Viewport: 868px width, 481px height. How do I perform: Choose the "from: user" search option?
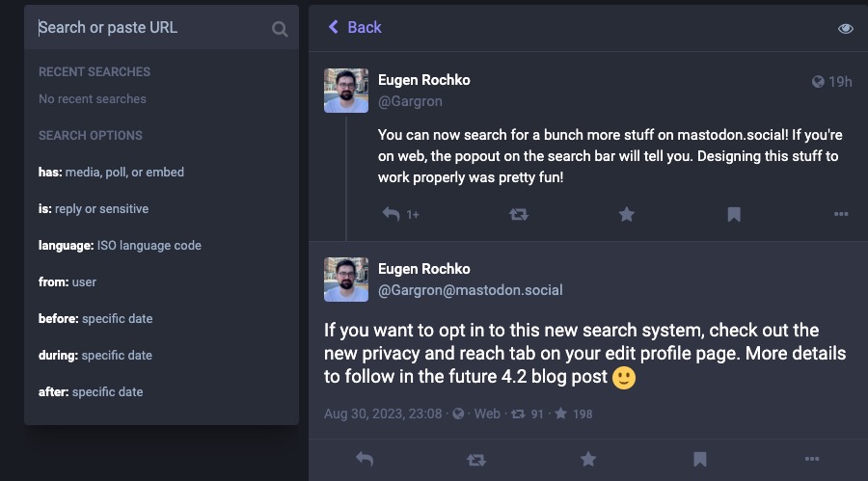(x=68, y=282)
